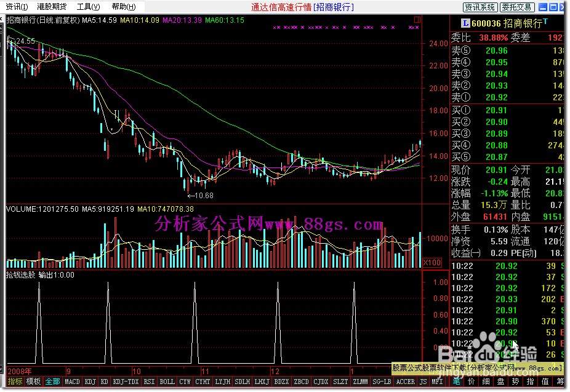Click the 卖⑤ price 20.96

point(497,51)
